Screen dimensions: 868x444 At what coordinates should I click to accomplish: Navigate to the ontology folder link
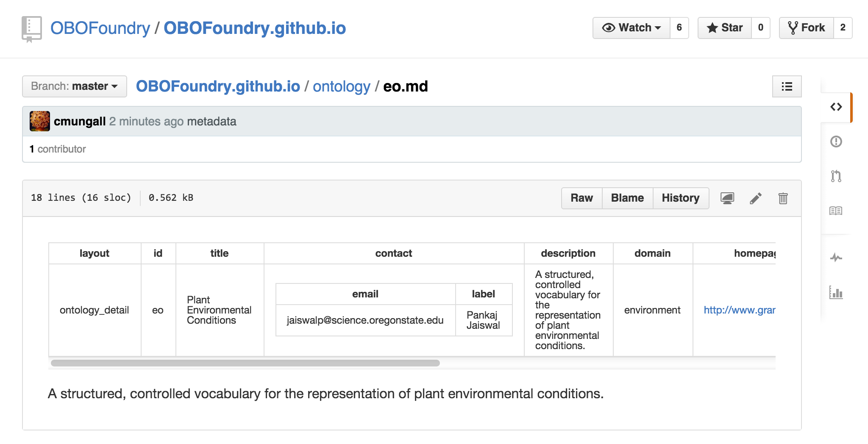342,86
